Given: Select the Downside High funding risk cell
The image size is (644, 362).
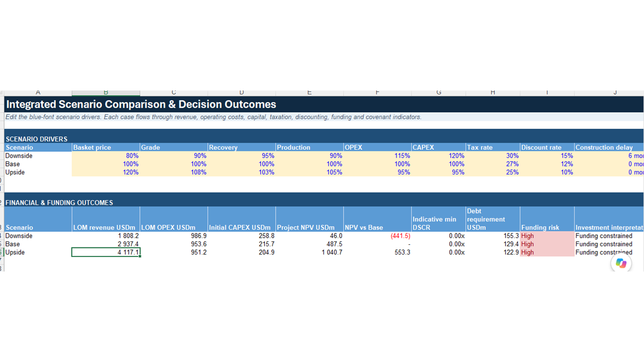Looking at the screenshot, I should (547, 236).
